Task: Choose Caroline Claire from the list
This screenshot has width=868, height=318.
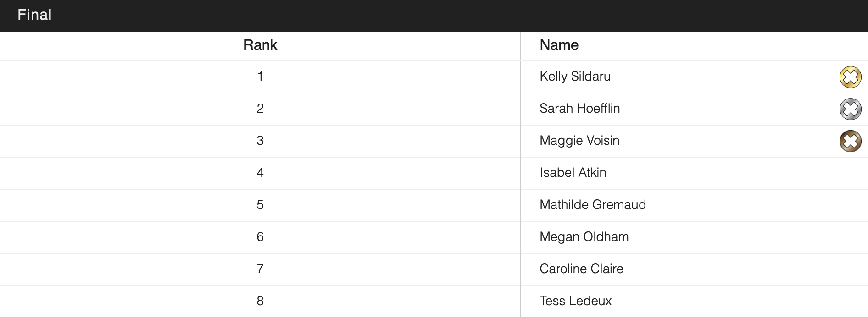Action: click(581, 269)
